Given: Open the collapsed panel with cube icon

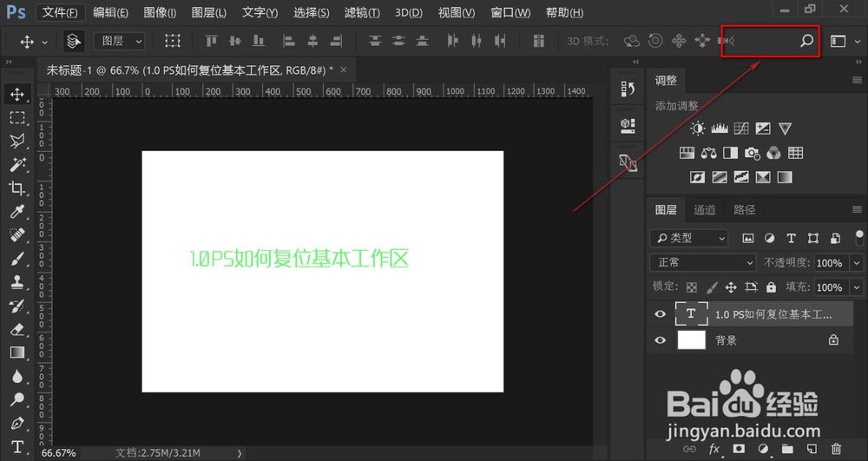Looking at the screenshot, I should (628, 126).
